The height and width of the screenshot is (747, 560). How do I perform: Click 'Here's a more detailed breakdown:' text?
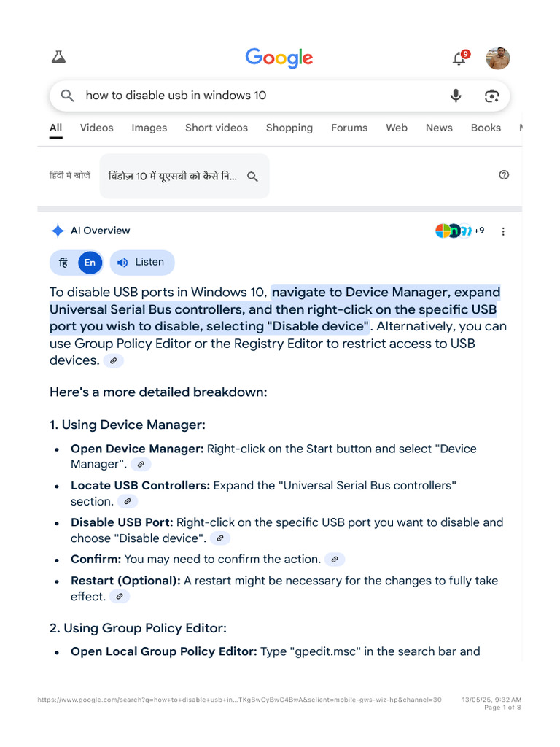pyautogui.click(x=158, y=392)
